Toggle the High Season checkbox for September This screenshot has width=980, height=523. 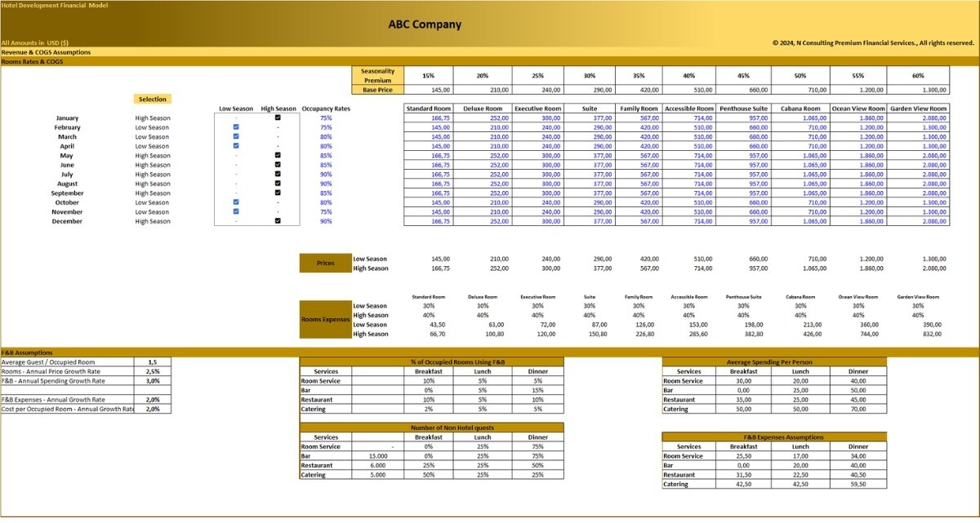click(278, 193)
